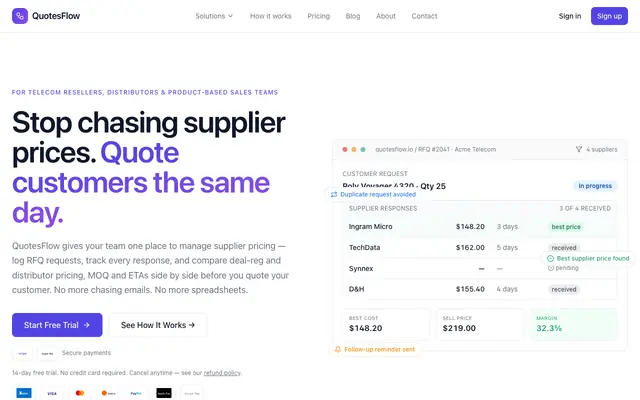Viewport: 640px width, 400px height.
Task: Click the filter funnel icon by 4 suppliers
Action: 579,149
